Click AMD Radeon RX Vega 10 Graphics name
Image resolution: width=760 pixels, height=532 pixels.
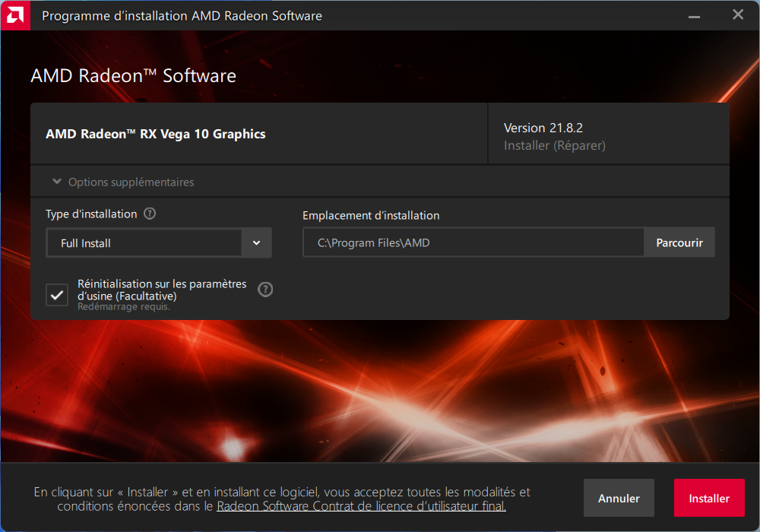(156, 134)
